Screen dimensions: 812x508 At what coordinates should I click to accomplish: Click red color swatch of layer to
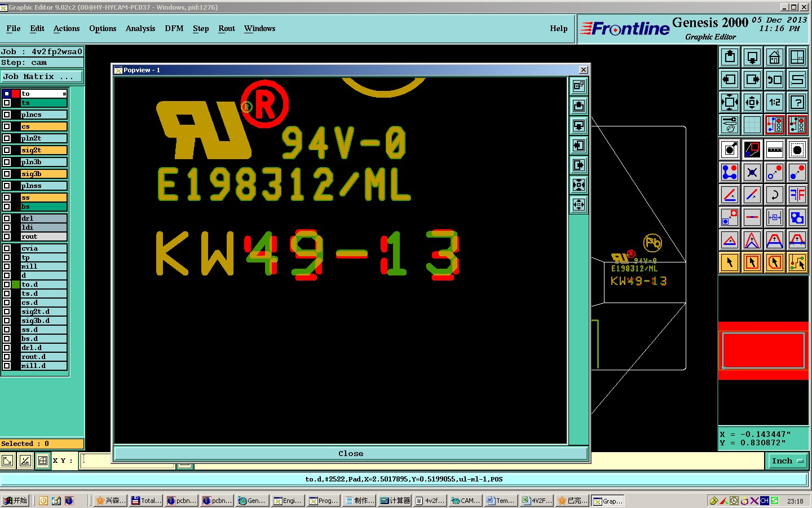point(16,94)
